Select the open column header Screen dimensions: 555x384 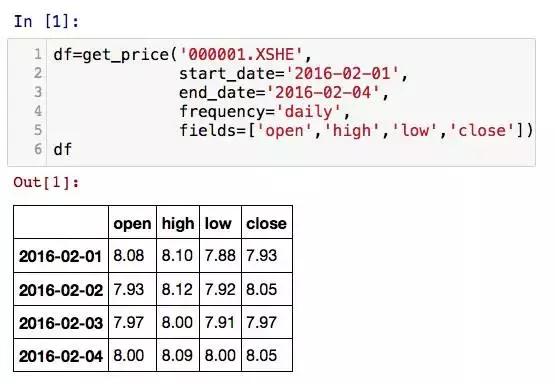pyautogui.click(x=132, y=223)
